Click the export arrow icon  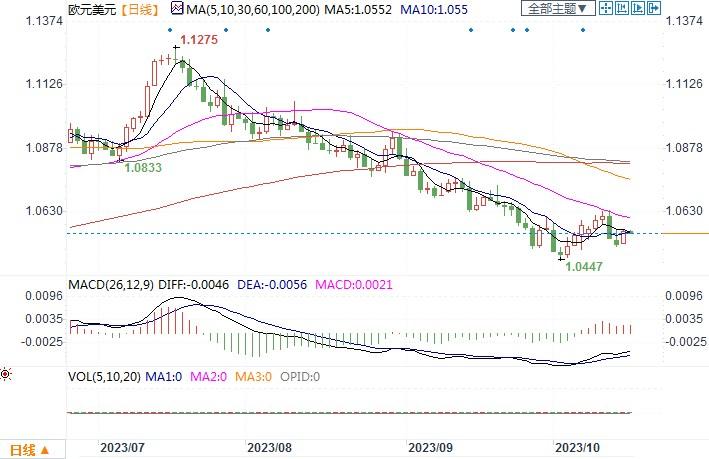click(x=654, y=8)
